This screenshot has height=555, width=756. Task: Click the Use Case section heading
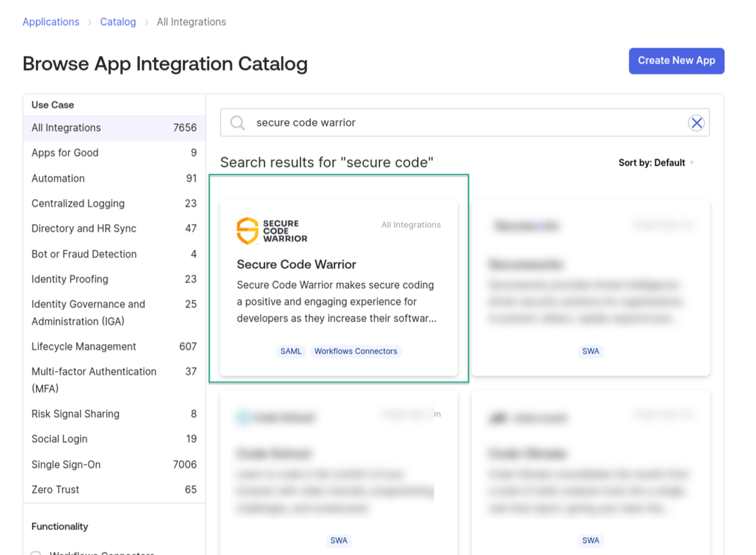(53, 105)
